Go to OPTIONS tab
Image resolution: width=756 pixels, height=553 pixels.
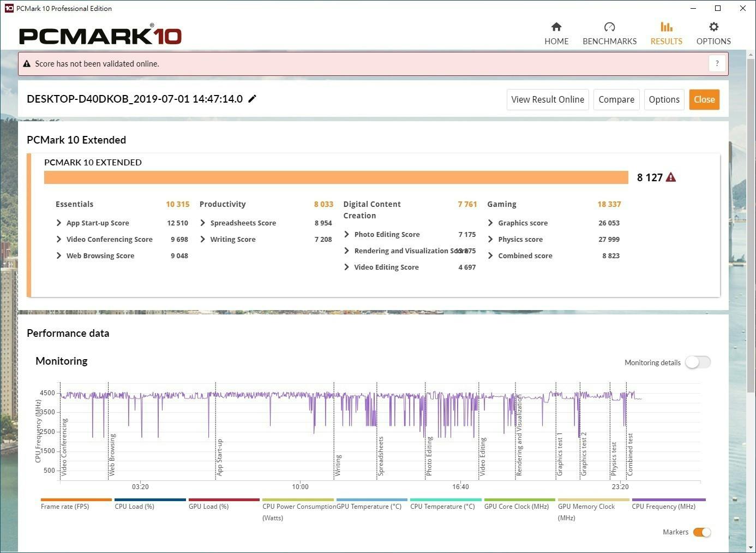coord(713,34)
